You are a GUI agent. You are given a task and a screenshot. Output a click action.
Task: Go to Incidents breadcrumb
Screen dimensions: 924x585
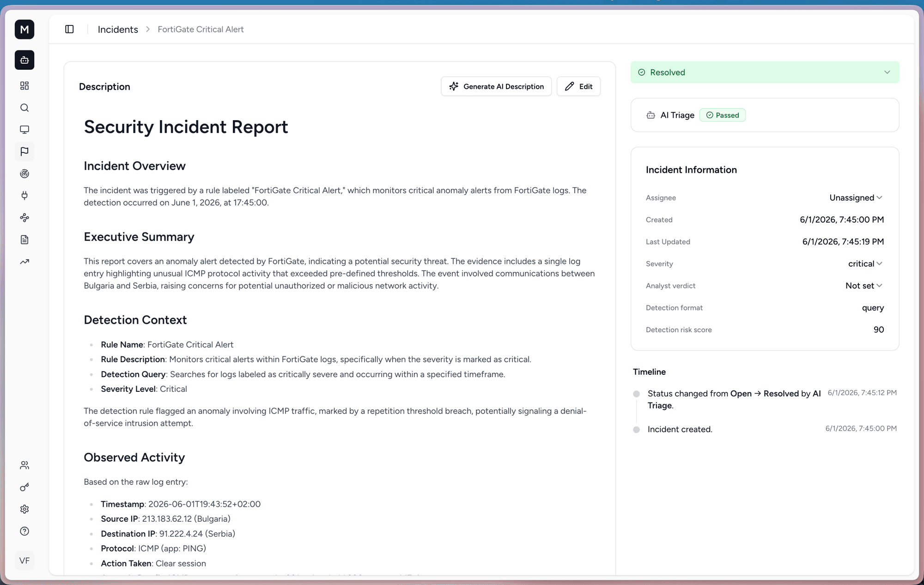118,30
